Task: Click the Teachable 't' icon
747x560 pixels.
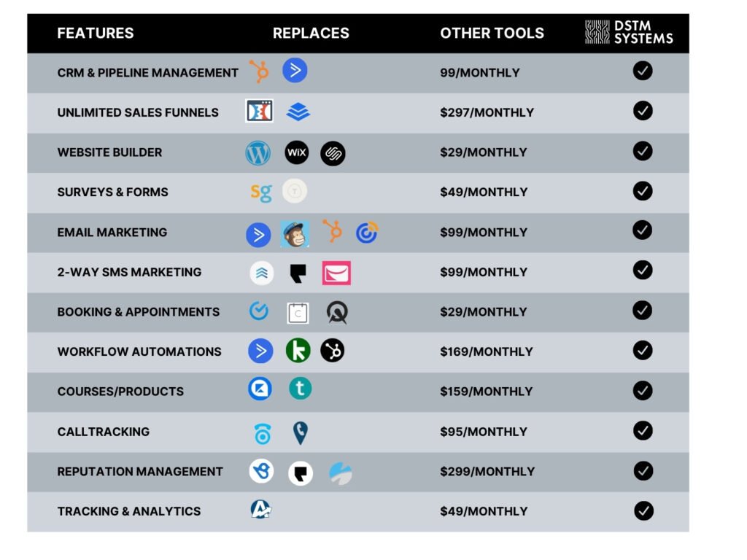Action: (300, 389)
